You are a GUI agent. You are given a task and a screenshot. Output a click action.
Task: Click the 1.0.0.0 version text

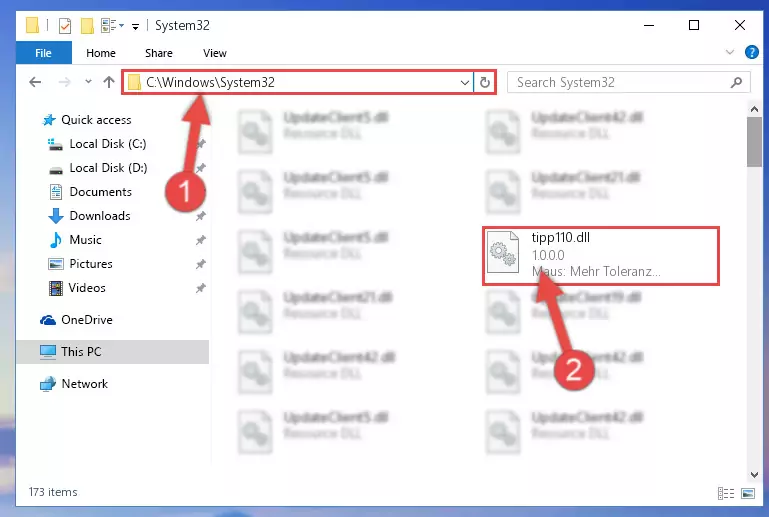coord(548,255)
